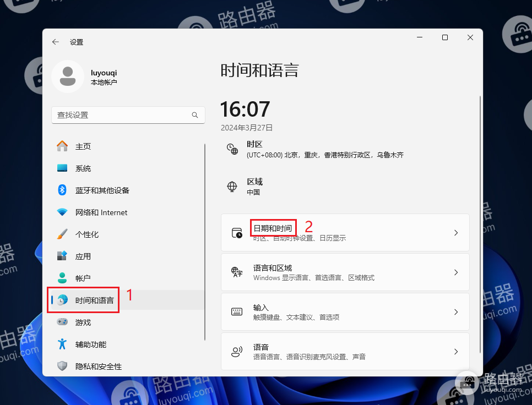The image size is (532, 405).
Task: Click the 输入 keyboard icon
Action: point(237,312)
